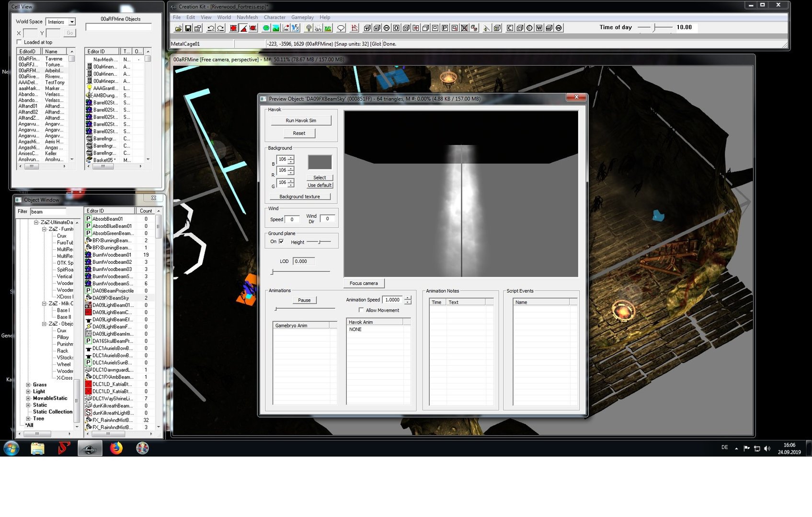812x517 pixels.
Task: Click the Use default background button
Action: click(x=320, y=185)
